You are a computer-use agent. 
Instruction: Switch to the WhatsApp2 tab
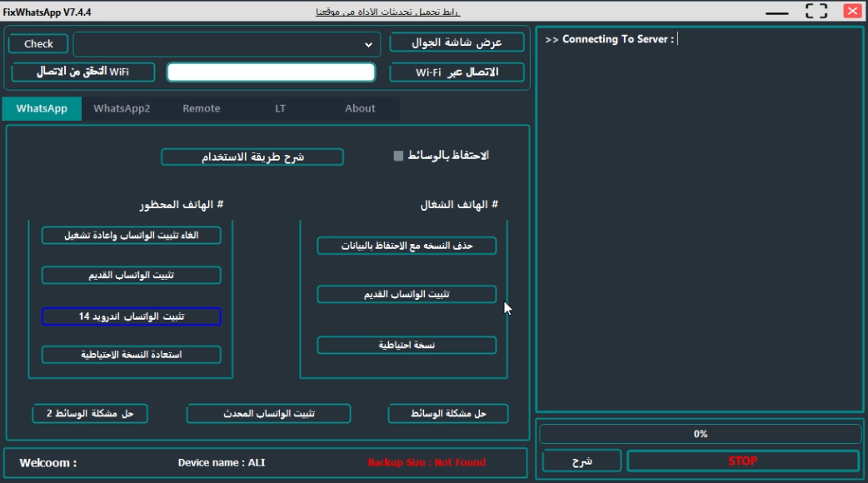point(122,108)
